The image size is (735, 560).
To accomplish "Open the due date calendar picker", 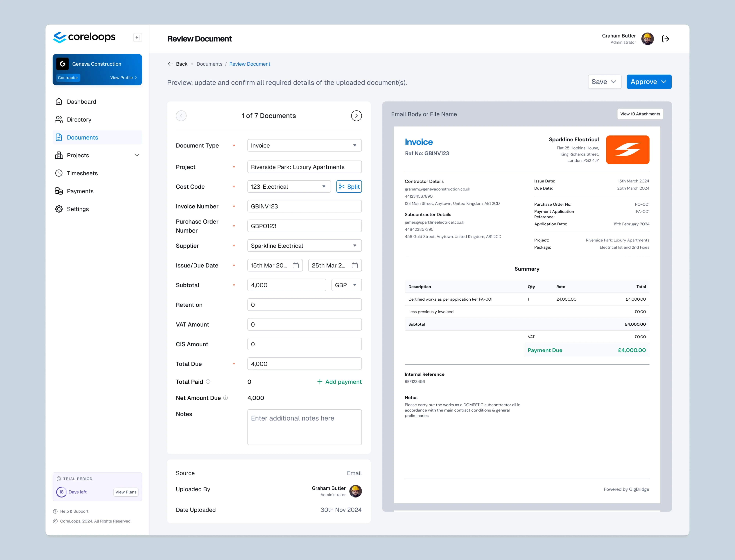I will coord(354,265).
